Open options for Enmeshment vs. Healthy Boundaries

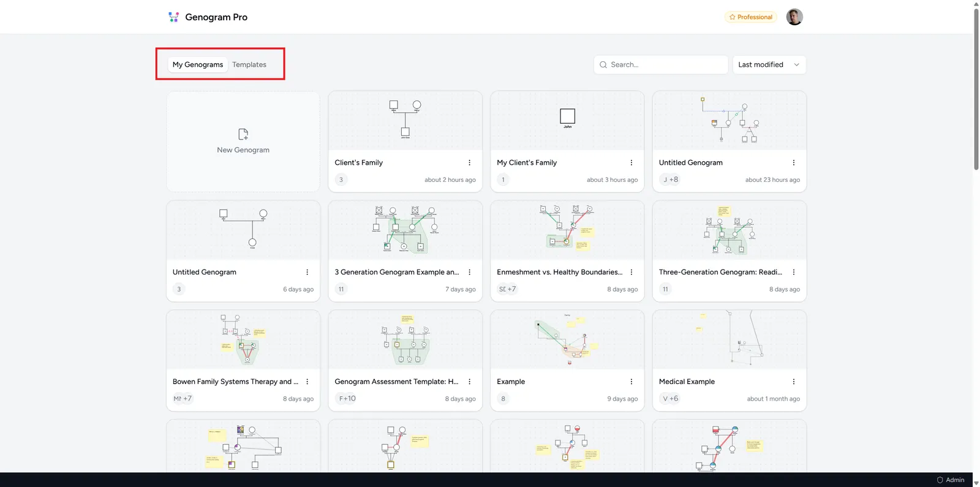(631, 273)
